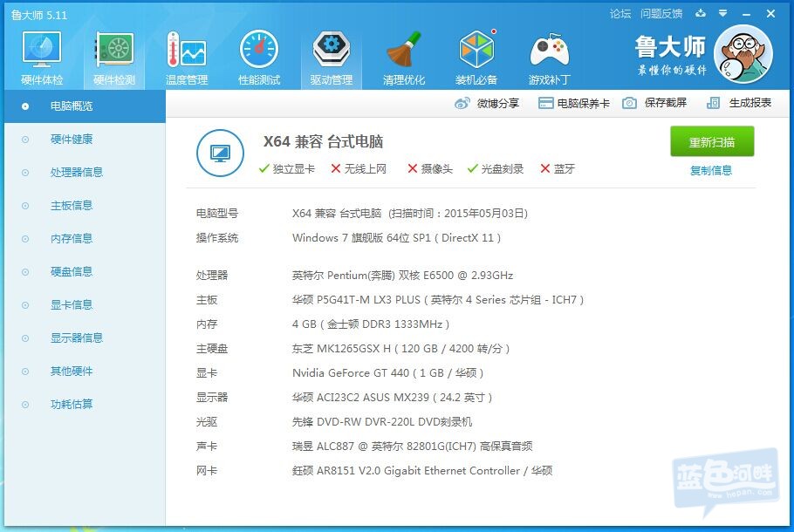Click the motherboard value 华硕 P5G41T-M LX3 PLUS
794x532 pixels.
point(438,300)
